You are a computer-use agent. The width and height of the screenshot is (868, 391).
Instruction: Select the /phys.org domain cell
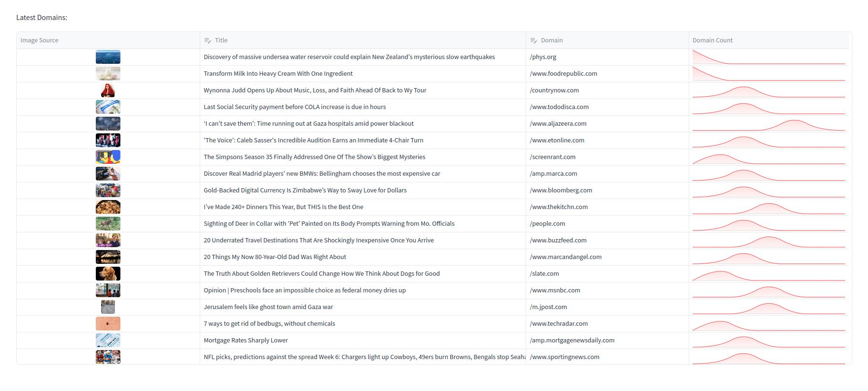pyautogui.click(x=607, y=57)
